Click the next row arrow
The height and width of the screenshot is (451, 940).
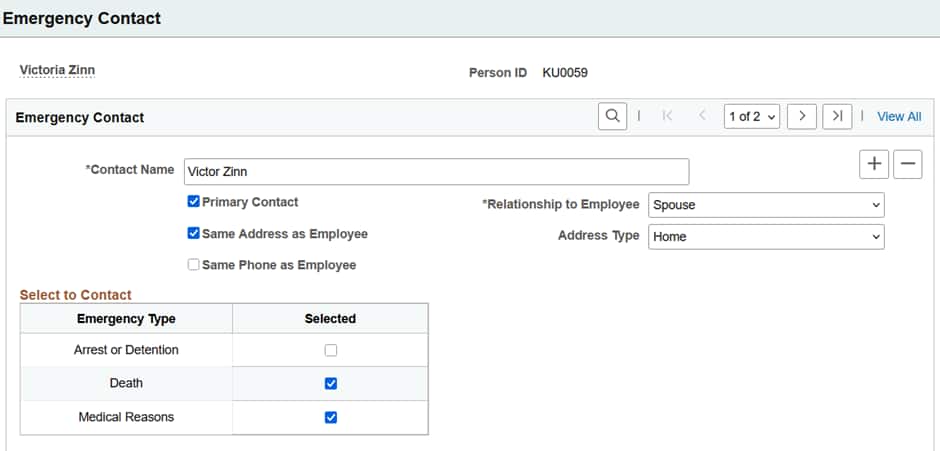point(802,116)
